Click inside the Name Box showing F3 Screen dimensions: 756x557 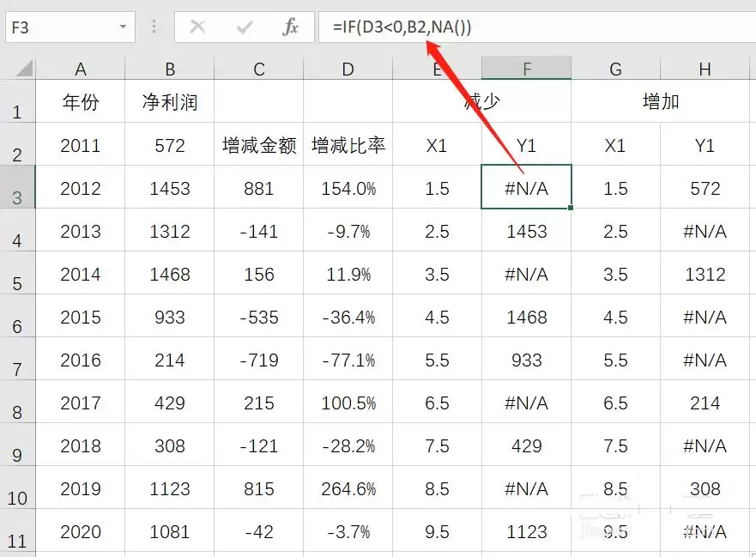pyautogui.click(x=62, y=27)
